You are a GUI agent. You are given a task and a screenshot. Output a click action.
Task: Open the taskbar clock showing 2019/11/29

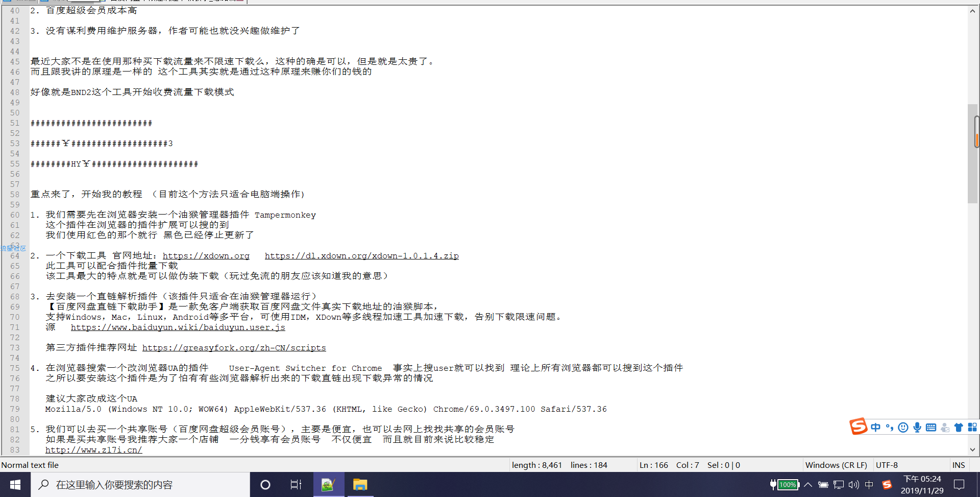[922, 485]
